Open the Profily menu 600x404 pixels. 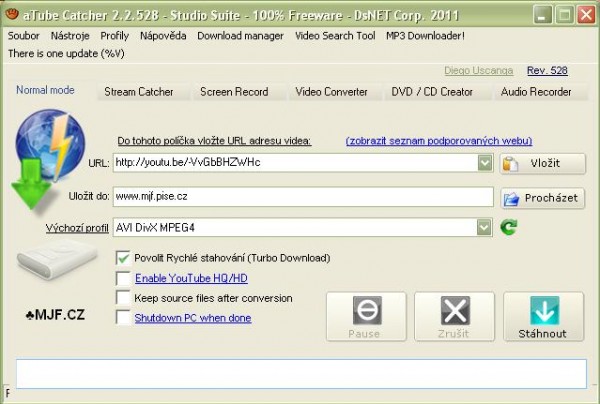114,36
